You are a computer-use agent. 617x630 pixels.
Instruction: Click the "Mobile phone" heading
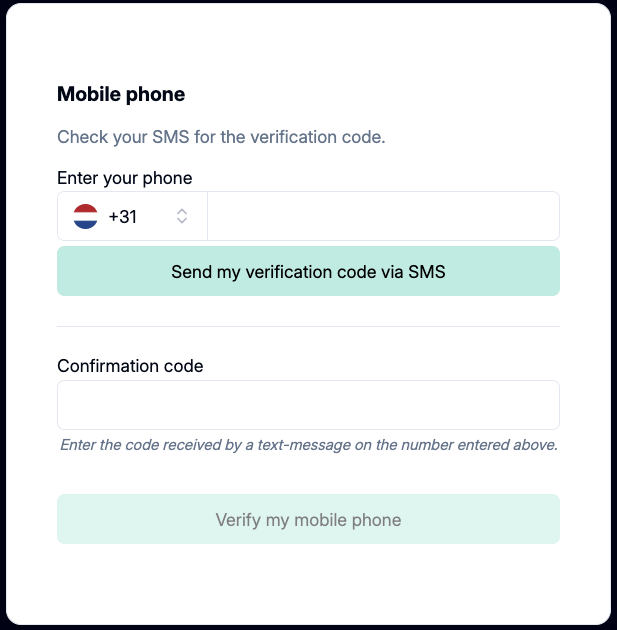[x=121, y=95]
